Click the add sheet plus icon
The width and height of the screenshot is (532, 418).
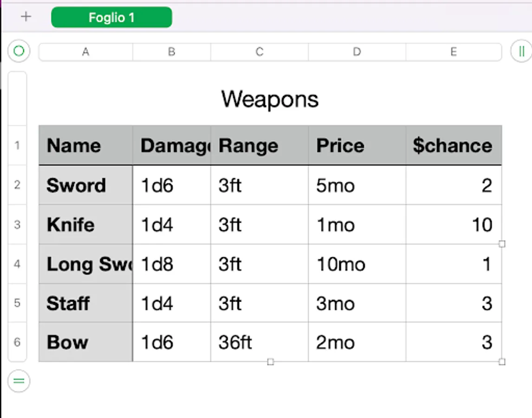[x=26, y=17]
